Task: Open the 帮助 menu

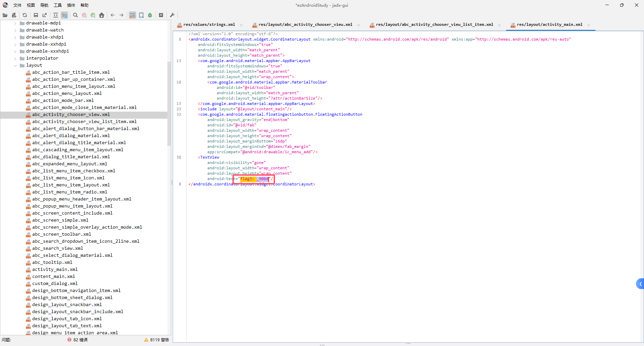Action: click(85, 5)
